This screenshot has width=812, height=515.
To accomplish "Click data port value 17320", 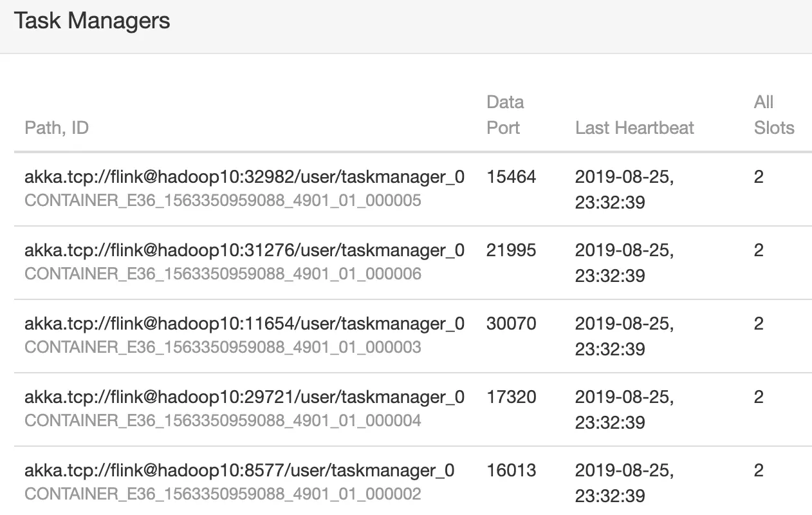I will 511,397.
